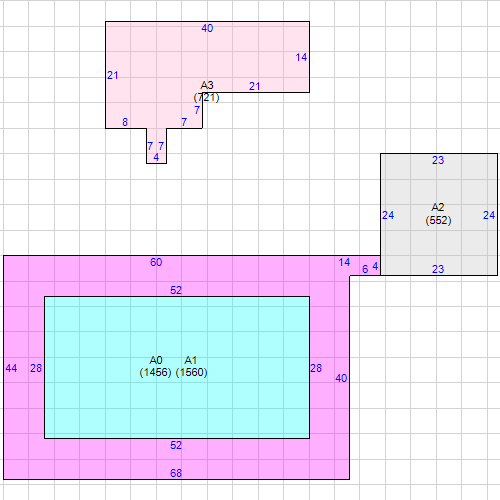Select the 40 dimension atop the A3 area

[x=207, y=28]
